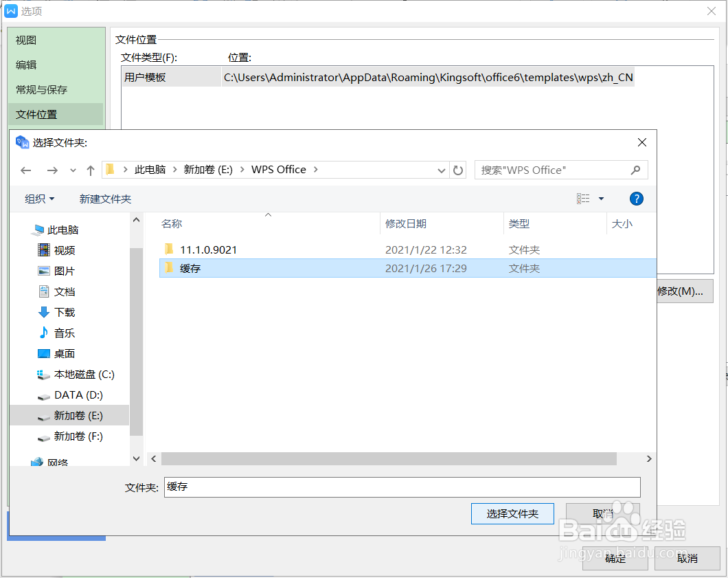Image resolution: width=728 pixels, height=578 pixels.
Task: Sort by 大小 column header
Action: [x=622, y=223]
